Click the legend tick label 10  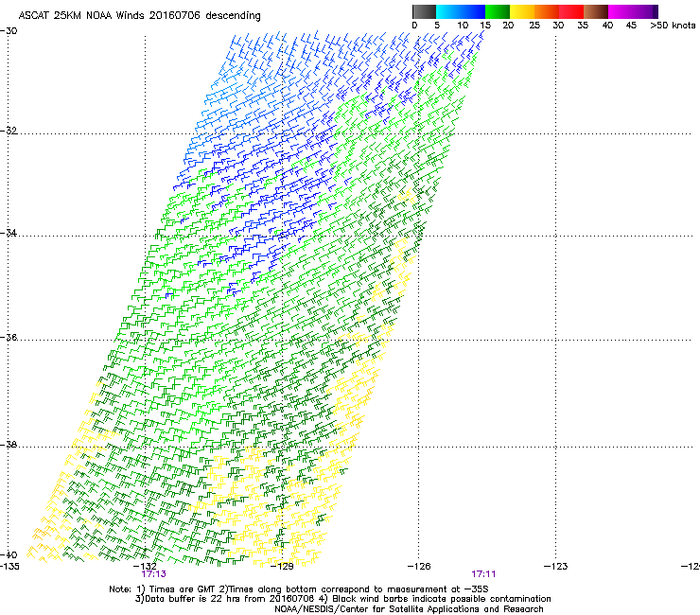[x=463, y=26]
